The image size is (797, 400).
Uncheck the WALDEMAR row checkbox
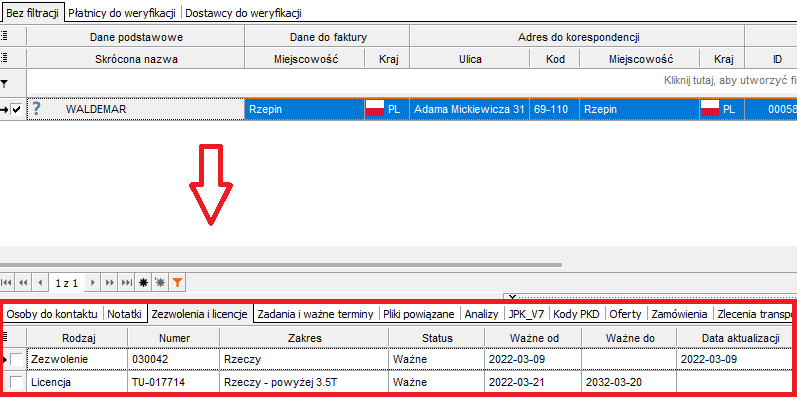pyautogui.click(x=16, y=109)
